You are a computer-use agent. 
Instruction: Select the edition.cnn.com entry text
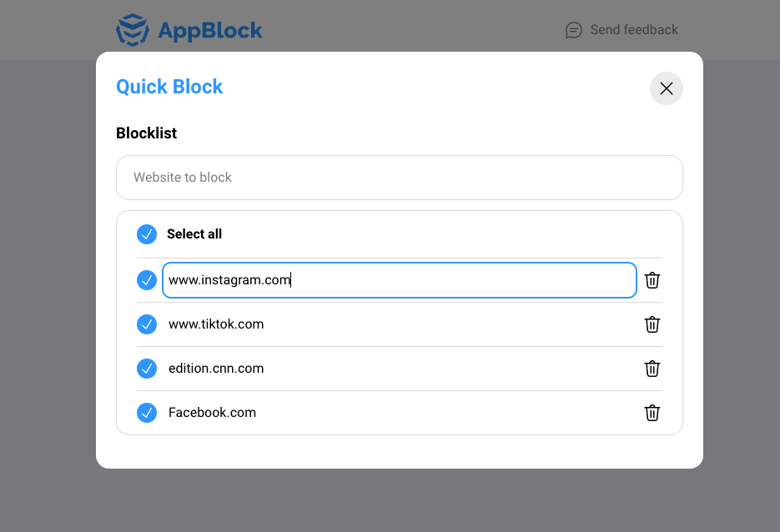pyautogui.click(x=216, y=369)
